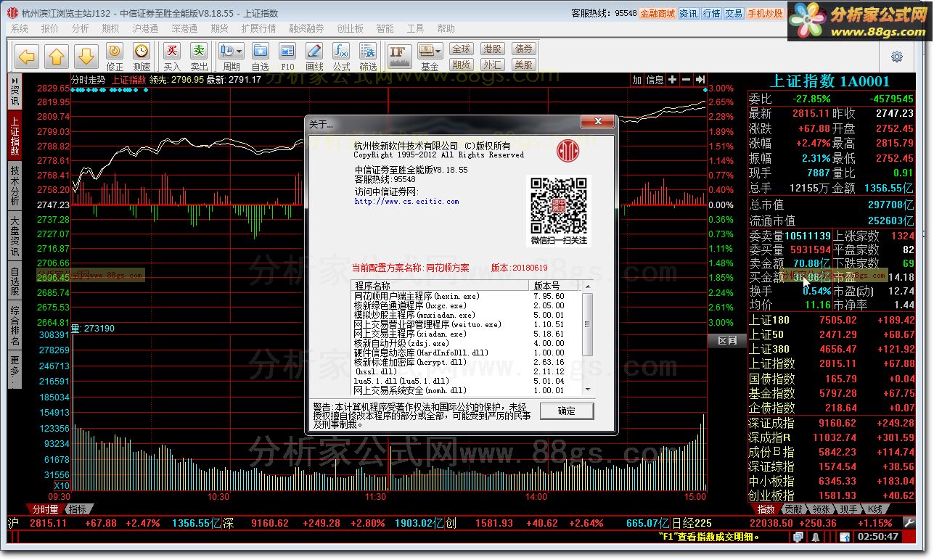Select the 画线 draw line tool
934x560 pixels.
pyautogui.click(x=314, y=57)
